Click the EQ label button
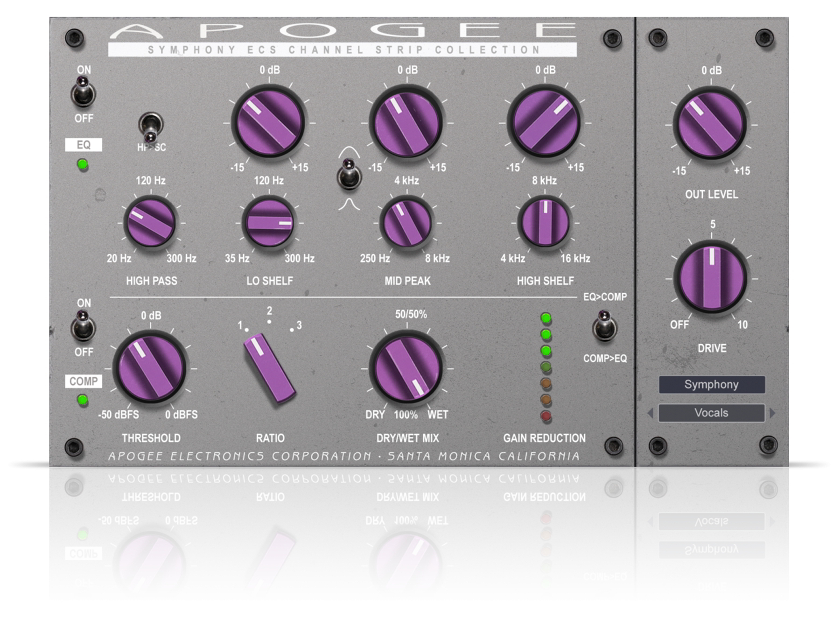840x621 pixels. 83,145
